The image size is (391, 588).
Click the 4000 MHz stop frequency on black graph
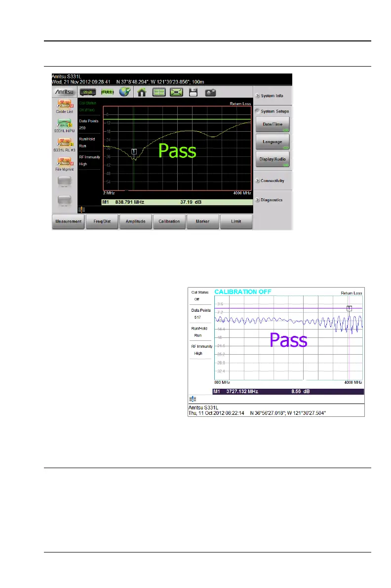pyautogui.click(x=242, y=193)
